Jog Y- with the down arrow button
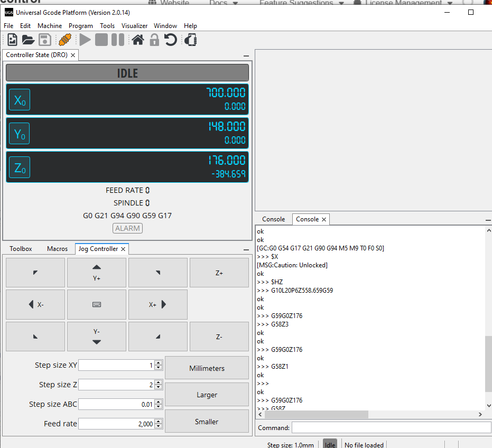Screen dimensions: 492x448 pyautogui.click(x=97, y=337)
